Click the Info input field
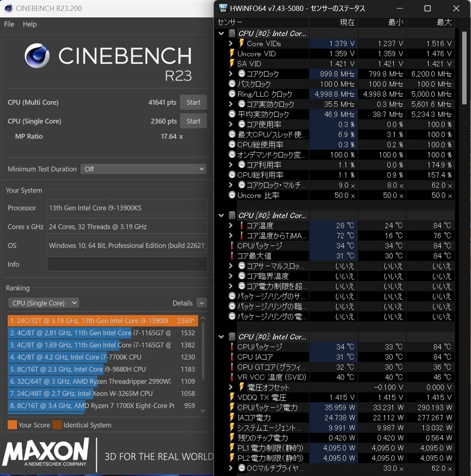This screenshot has height=476, width=471. click(x=127, y=264)
